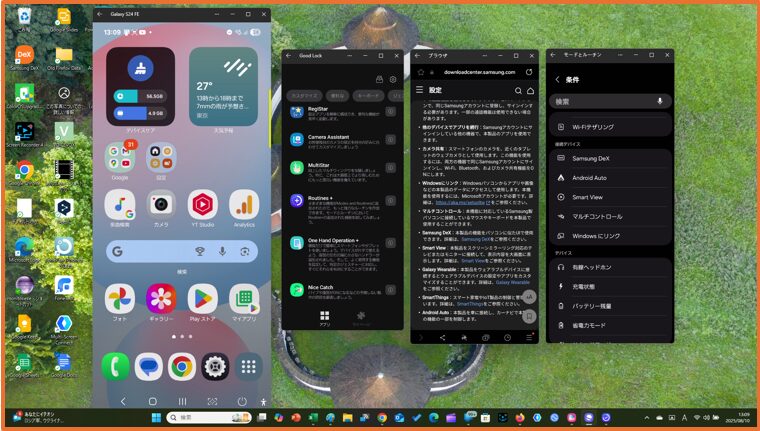Select Samsung DeX condition

coord(611,159)
